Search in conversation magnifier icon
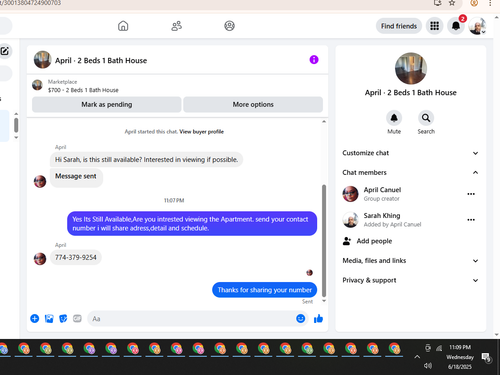This screenshot has width=500, height=375. coord(426,118)
